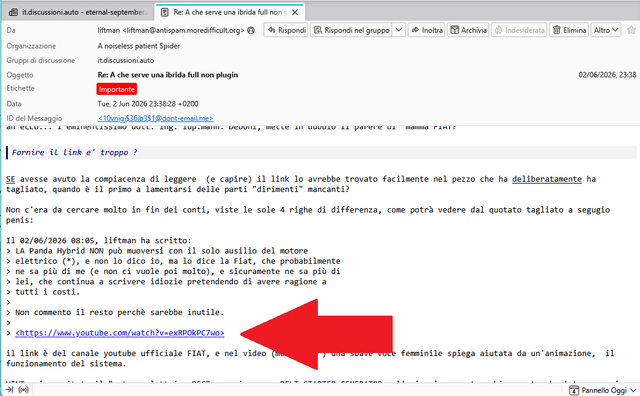
Task: Expand the Pannello Oggi chevron
Action: coord(633,390)
